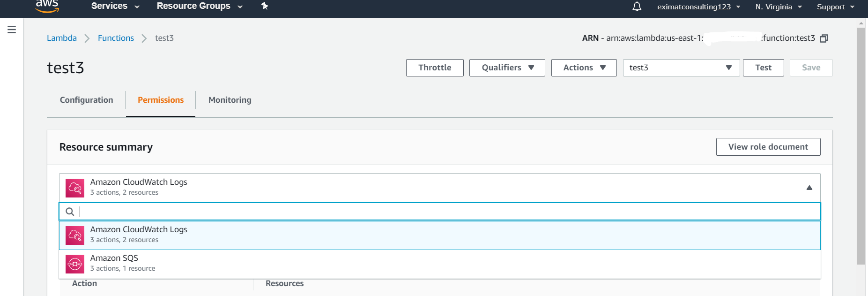Select the Permissions tab

click(161, 100)
